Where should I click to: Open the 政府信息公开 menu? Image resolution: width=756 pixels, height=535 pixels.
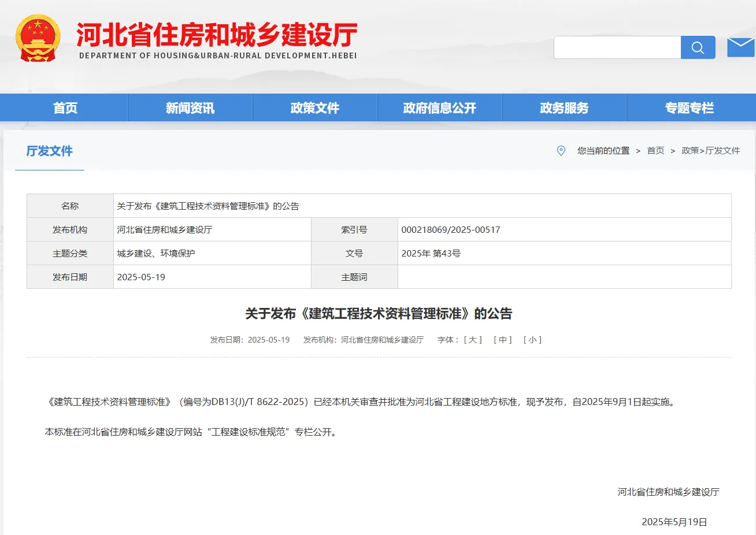(x=439, y=107)
